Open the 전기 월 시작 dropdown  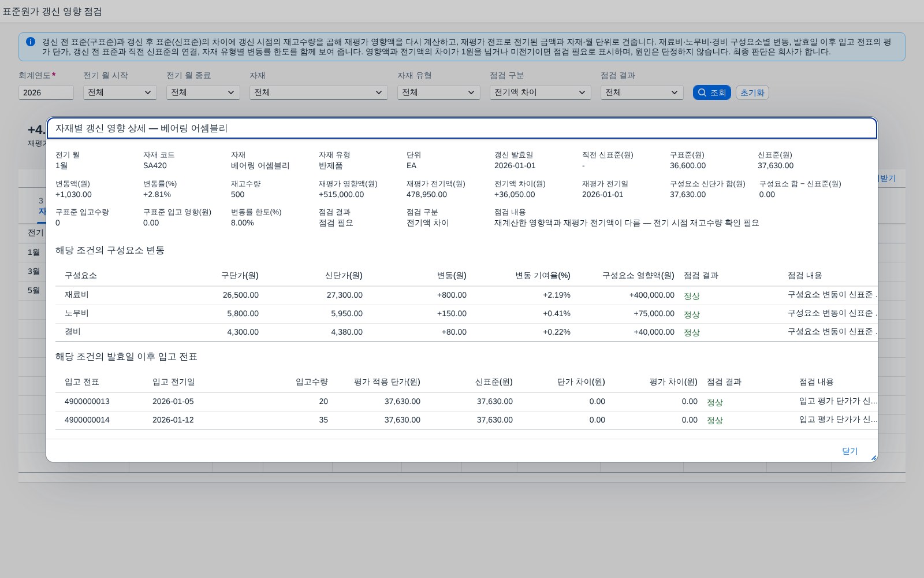tap(120, 92)
